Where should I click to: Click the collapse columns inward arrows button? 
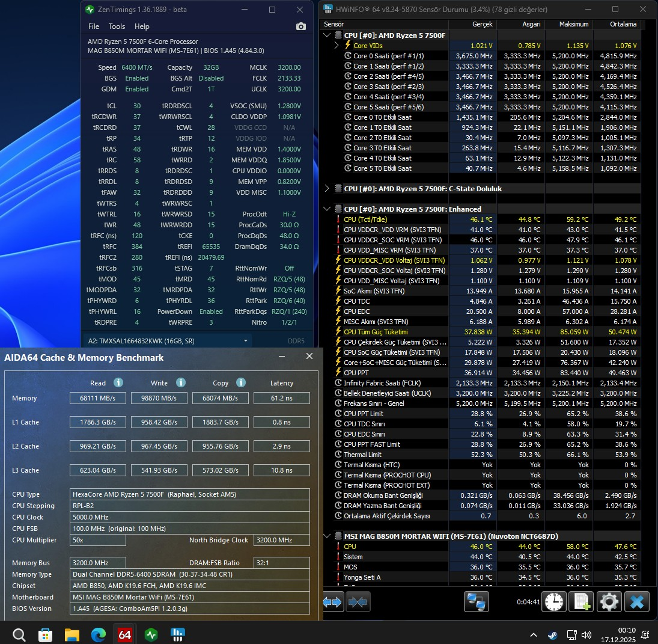(x=358, y=602)
